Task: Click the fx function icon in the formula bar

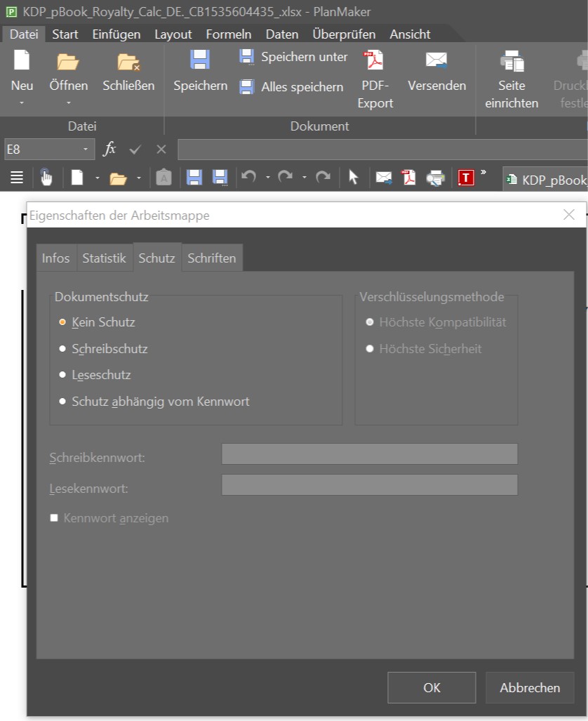Action: [x=109, y=149]
